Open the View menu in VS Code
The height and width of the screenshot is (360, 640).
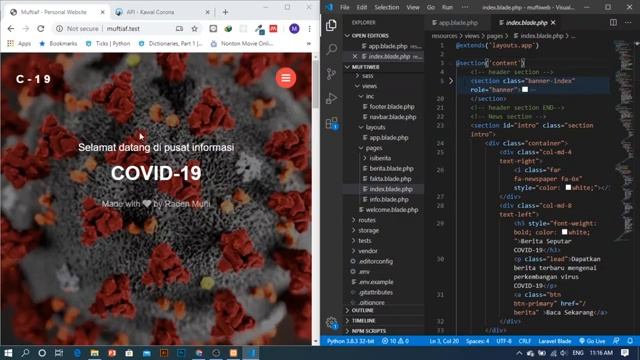pos(413,7)
